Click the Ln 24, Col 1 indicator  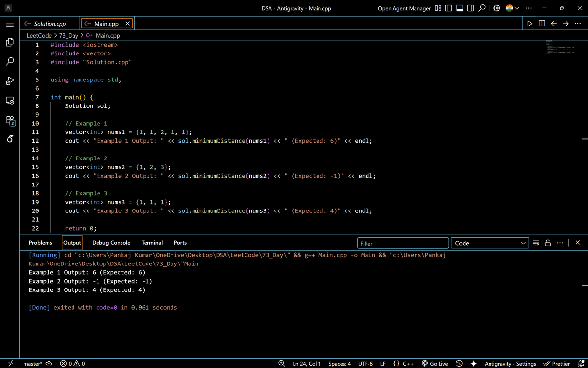pos(307,364)
